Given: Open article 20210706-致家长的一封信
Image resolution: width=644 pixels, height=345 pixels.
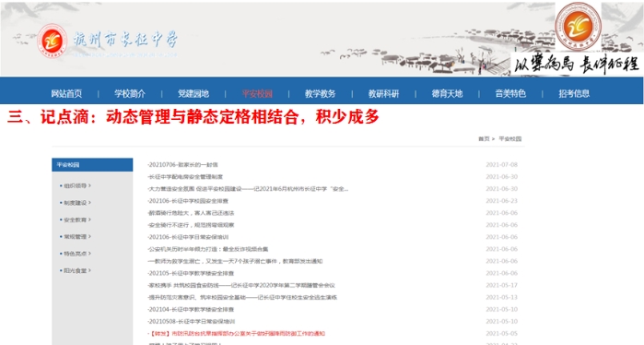Looking at the screenshot, I should pyautogui.click(x=182, y=165).
